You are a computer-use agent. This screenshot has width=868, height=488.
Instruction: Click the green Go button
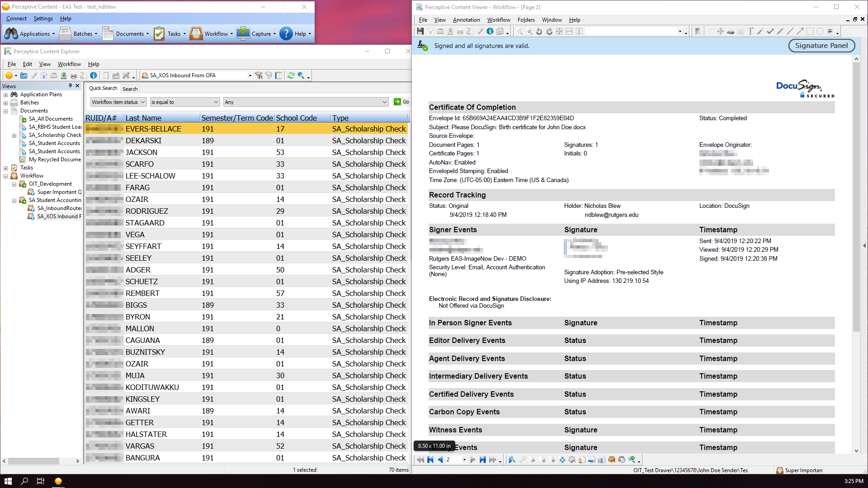(x=401, y=102)
